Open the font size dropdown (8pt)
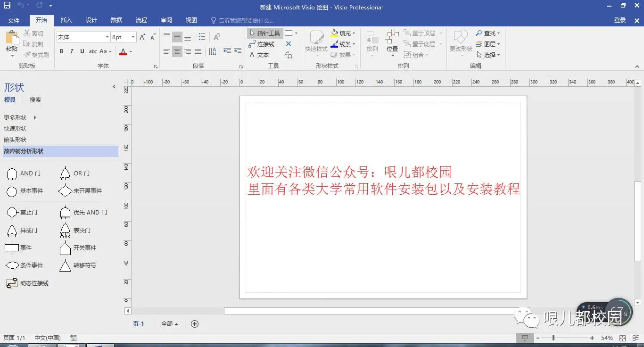The image size is (644, 347). click(133, 37)
